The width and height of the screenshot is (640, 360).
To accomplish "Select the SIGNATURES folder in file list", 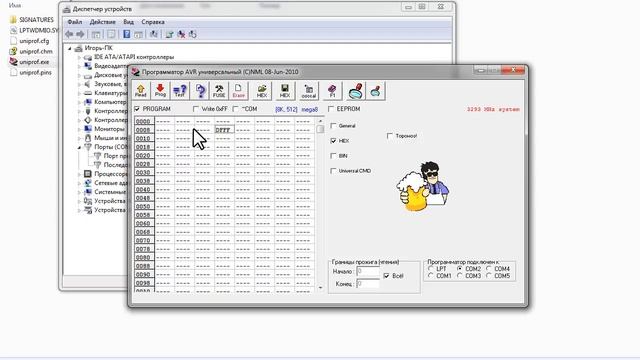I will coord(31,20).
